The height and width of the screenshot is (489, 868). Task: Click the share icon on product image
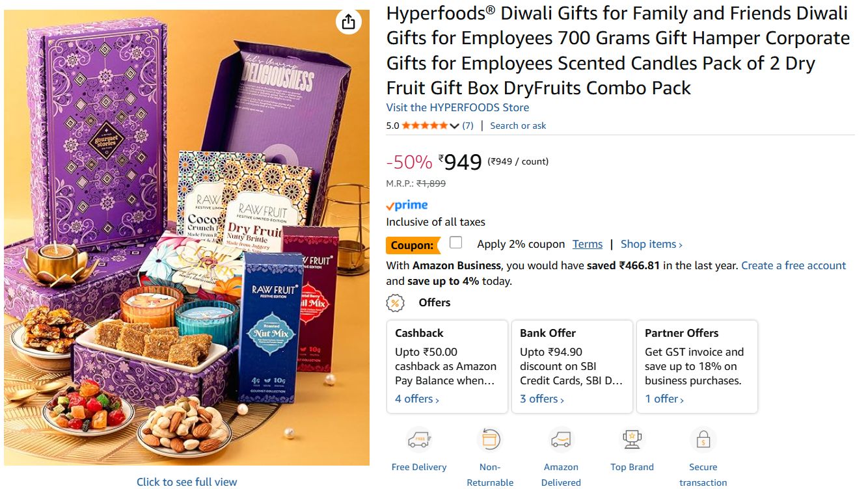pos(348,22)
